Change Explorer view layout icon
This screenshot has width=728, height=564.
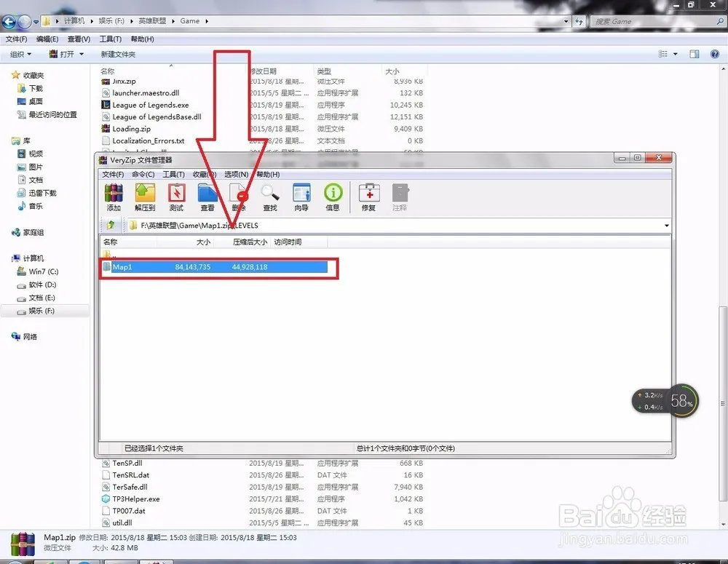tap(663, 55)
